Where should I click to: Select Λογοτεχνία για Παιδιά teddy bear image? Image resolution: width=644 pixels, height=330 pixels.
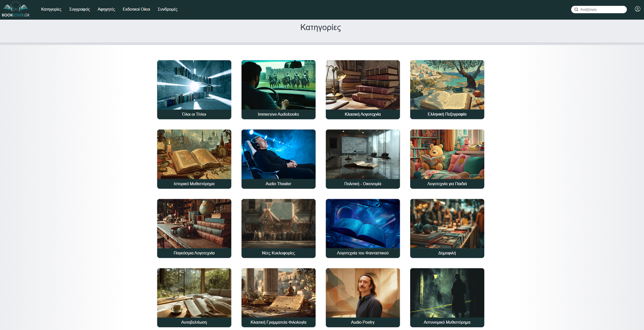pyautogui.click(x=447, y=154)
